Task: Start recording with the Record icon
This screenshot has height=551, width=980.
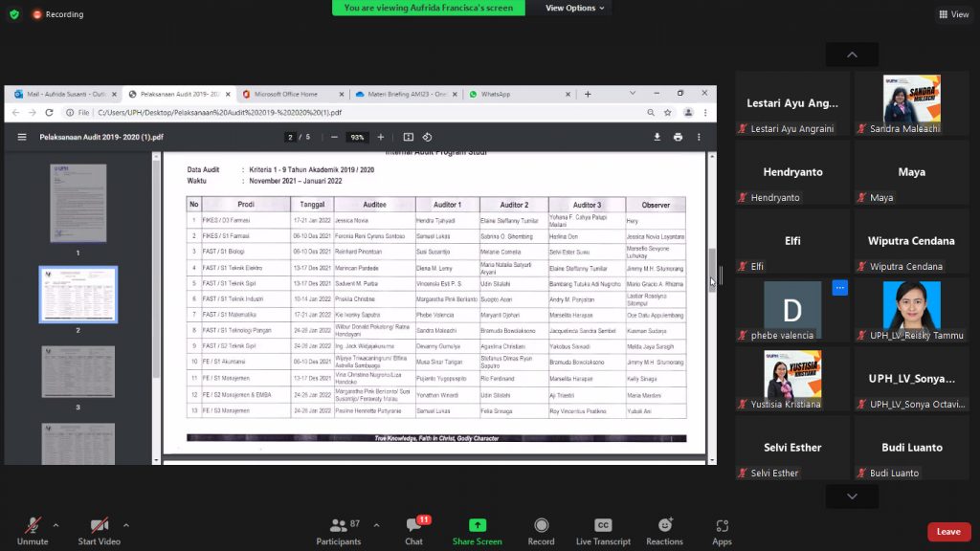Action: pyautogui.click(x=541, y=527)
